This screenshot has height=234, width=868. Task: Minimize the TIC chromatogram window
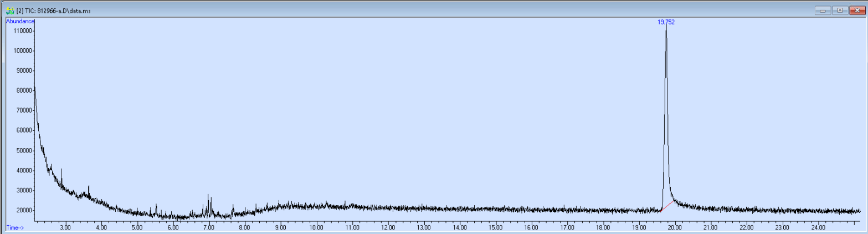click(822, 11)
